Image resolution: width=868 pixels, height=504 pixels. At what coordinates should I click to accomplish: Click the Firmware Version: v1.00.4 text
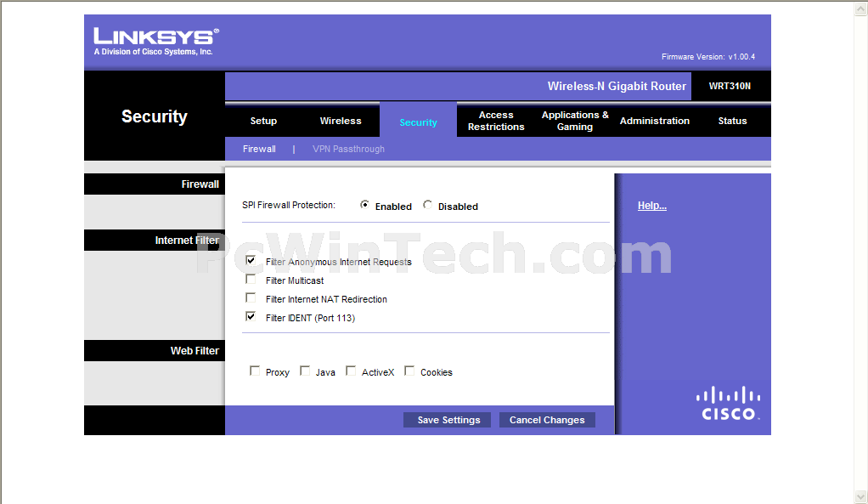(708, 56)
